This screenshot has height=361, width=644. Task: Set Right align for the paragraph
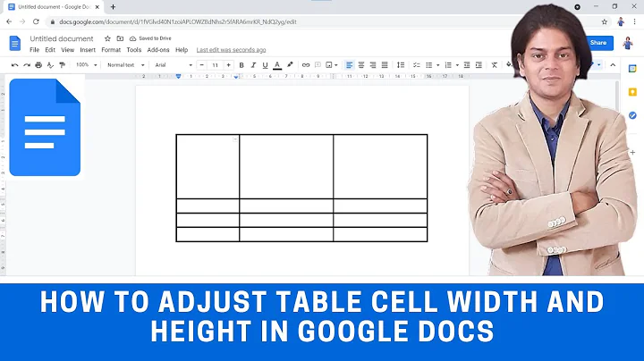(x=373, y=65)
